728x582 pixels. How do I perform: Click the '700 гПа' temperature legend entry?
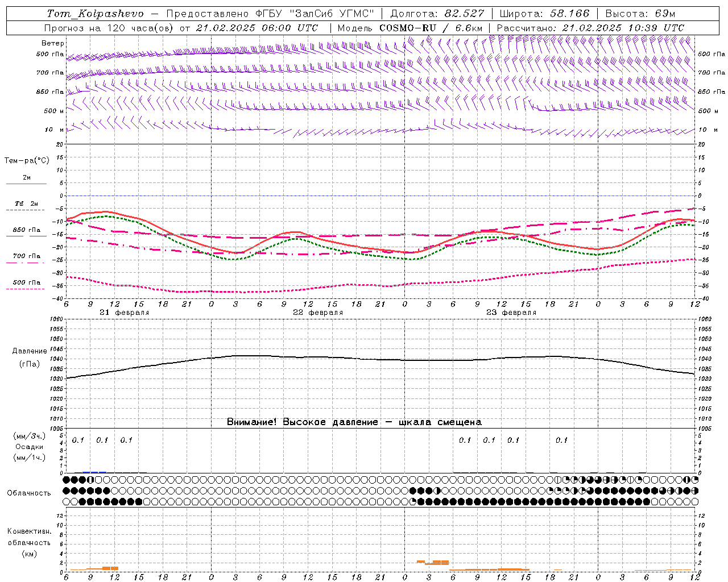click(27, 256)
